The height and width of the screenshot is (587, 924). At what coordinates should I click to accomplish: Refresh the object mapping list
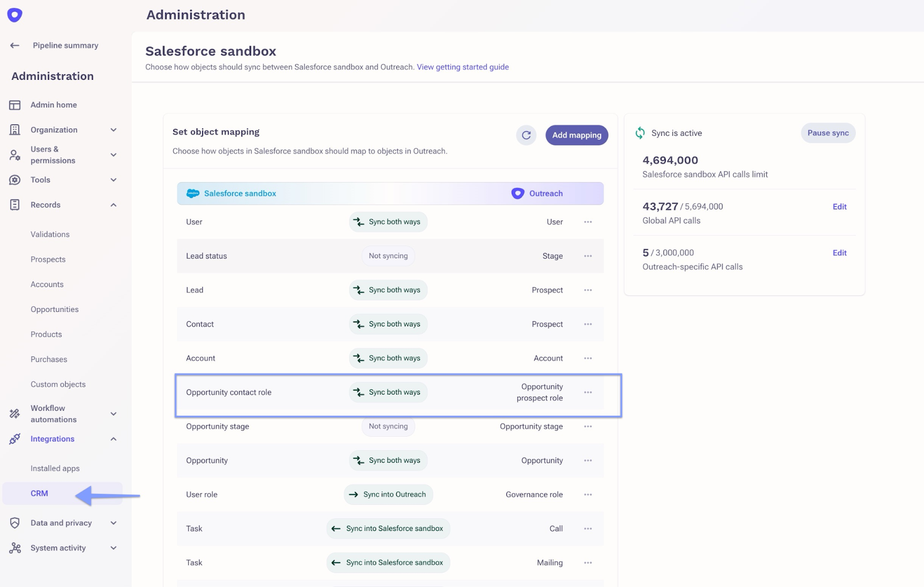526,135
